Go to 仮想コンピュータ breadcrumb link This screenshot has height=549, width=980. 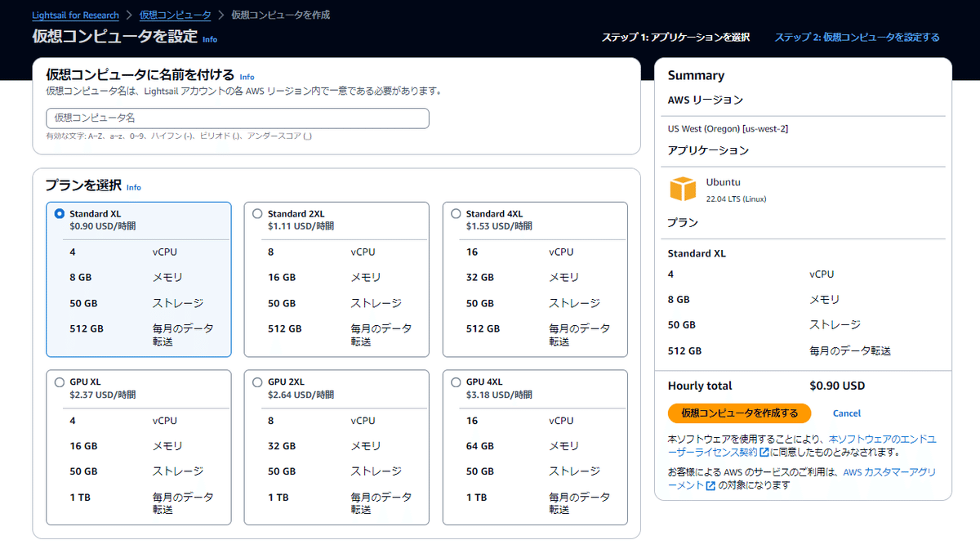click(x=175, y=15)
